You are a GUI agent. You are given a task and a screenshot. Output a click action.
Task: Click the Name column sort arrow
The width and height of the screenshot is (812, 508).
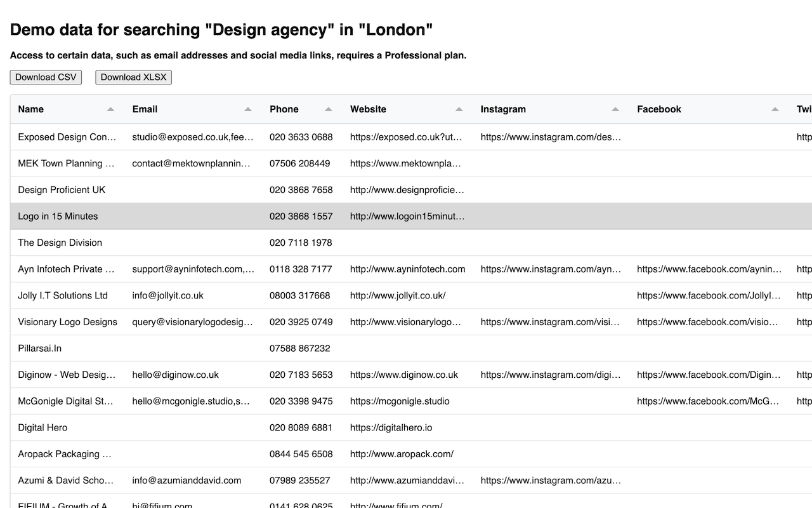pos(110,109)
